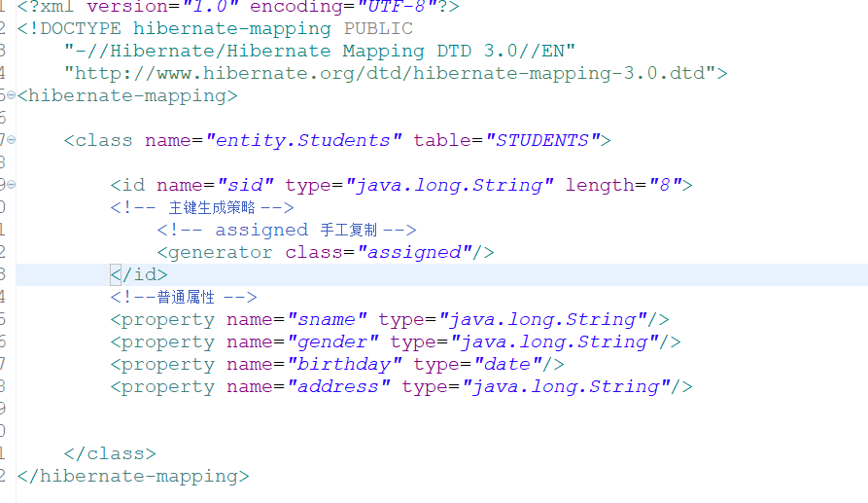
Task: Click the gender property type "java.long.String"
Action: coord(555,341)
